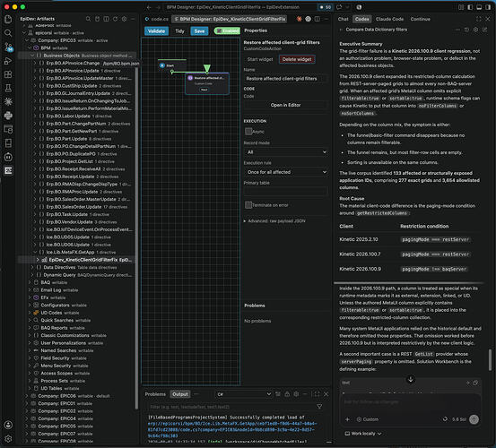This screenshot has height=448, width=496.
Task: Open the Extensions view icon
Action: [x=8, y=74]
